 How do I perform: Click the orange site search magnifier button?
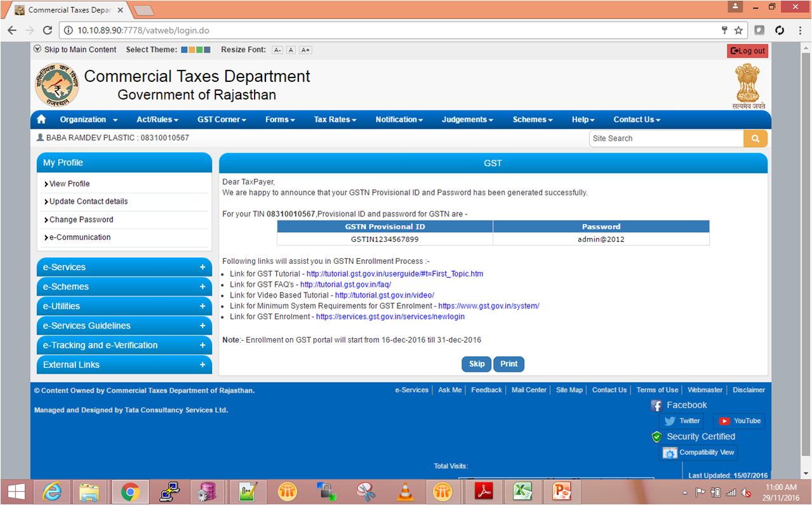755,138
